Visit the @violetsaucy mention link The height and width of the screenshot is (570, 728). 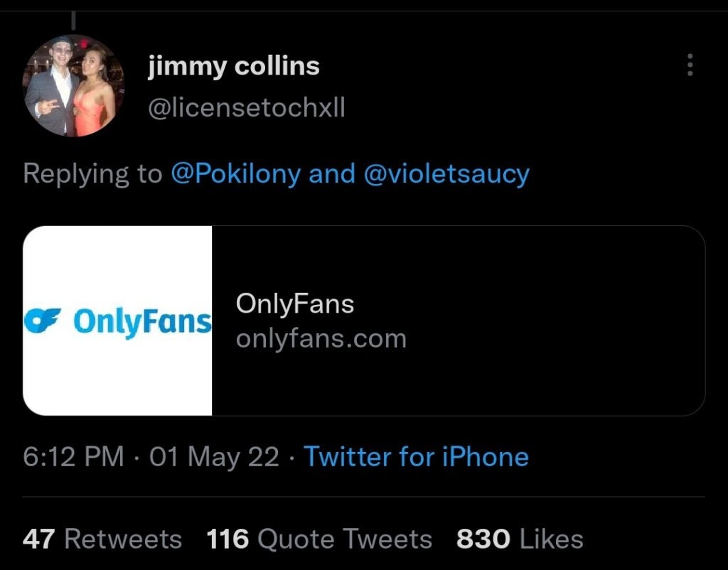click(446, 173)
